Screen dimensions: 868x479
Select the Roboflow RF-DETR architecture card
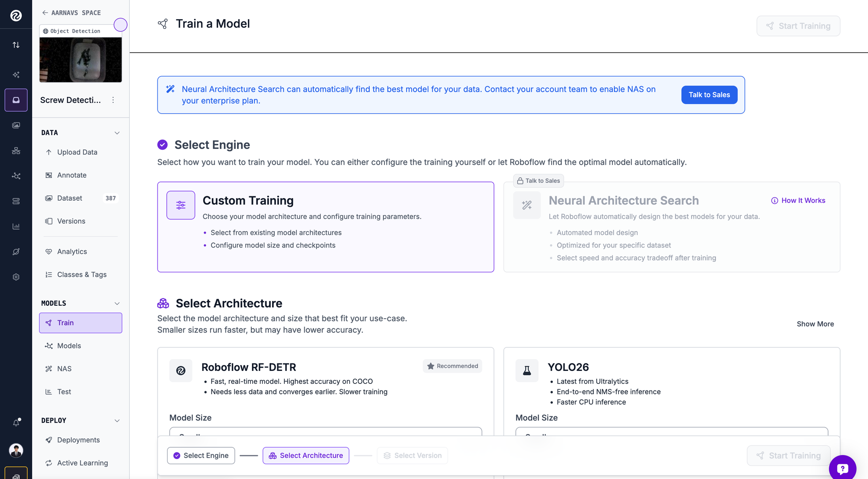click(325, 413)
